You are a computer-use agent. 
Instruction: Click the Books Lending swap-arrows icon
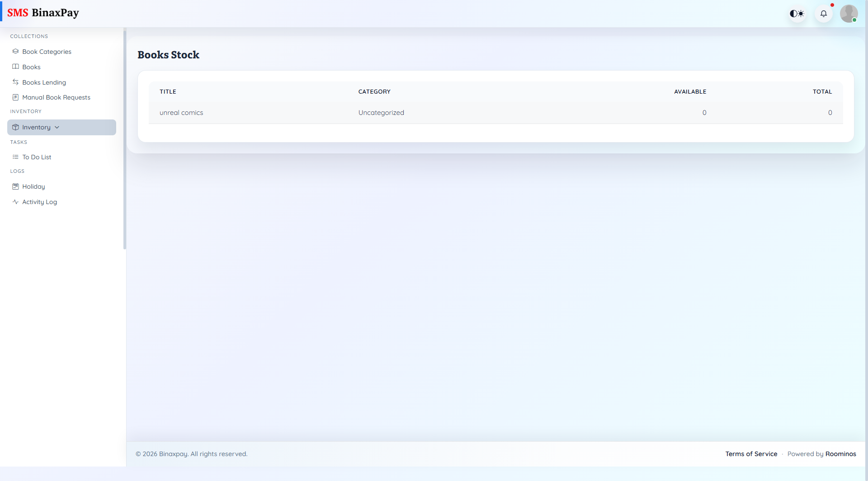pyautogui.click(x=15, y=82)
